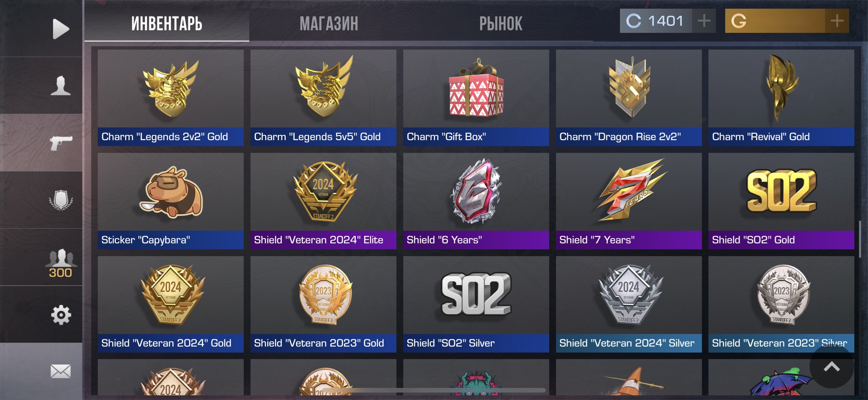Choose Shield "7 Years" item
The image size is (868, 400).
click(628, 201)
